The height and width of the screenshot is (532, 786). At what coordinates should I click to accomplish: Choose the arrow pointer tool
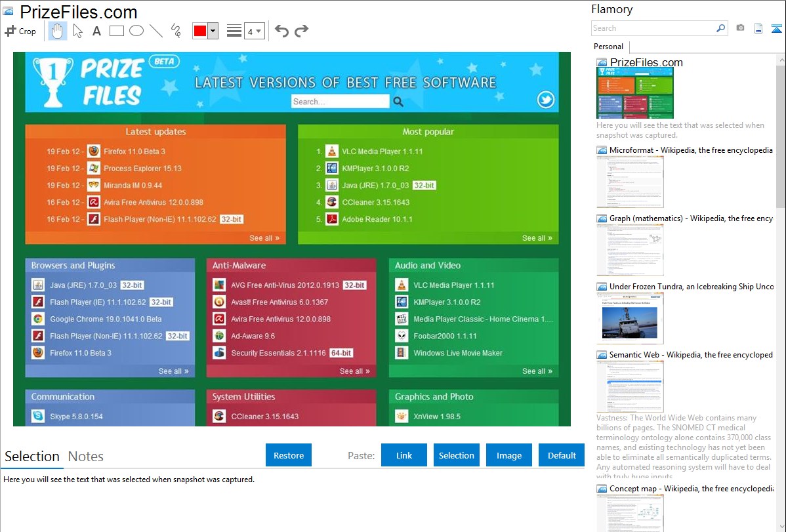click(x=77, y=31)
